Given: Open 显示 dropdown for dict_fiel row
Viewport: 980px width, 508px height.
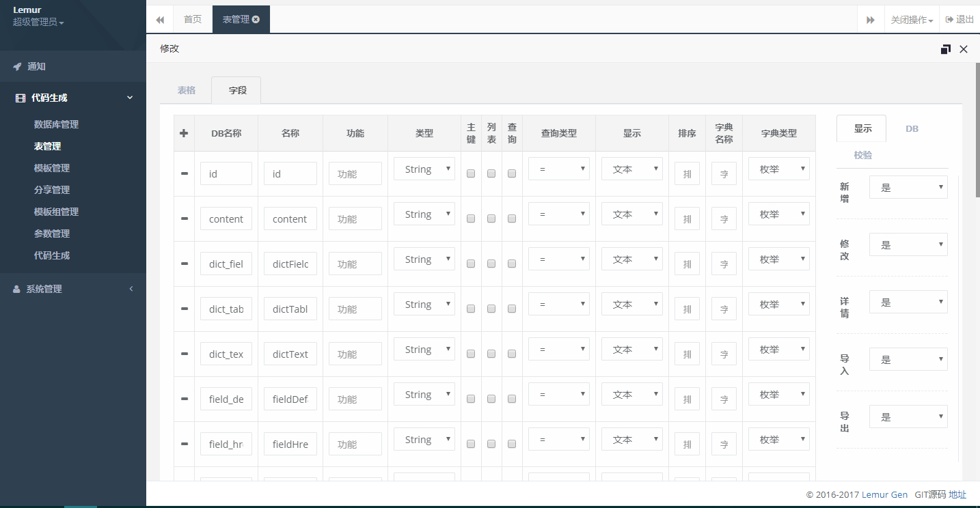Looking at the screenshot, I should click(x=632, y=259).
